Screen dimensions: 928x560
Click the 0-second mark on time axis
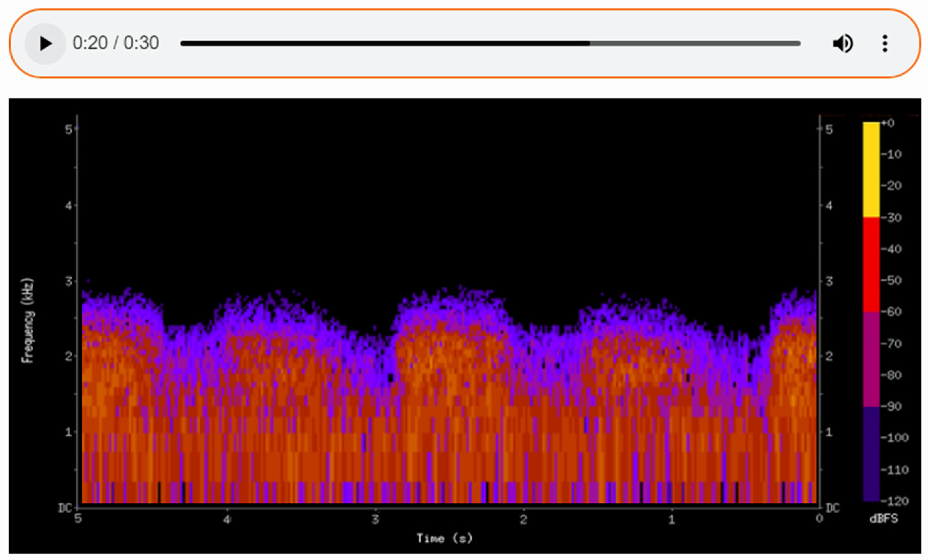[x=819, y=519]
